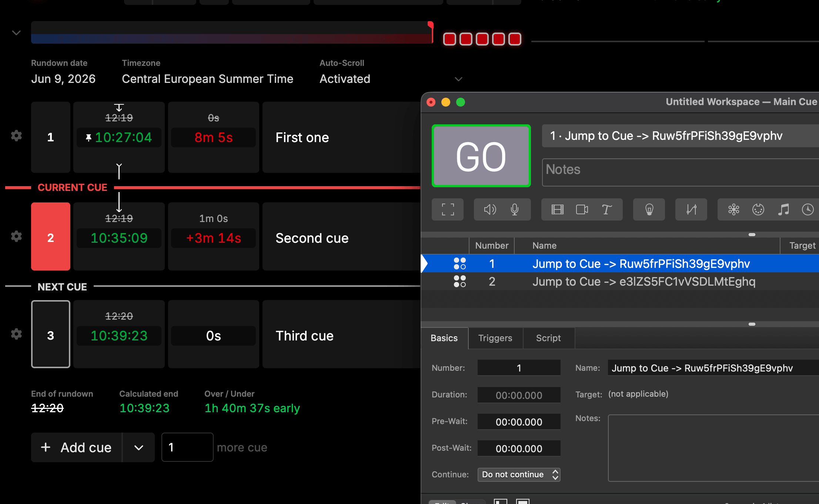
Task: Expand the rundown info chevron near Auto-Scroll
Action: coord(458,79)
